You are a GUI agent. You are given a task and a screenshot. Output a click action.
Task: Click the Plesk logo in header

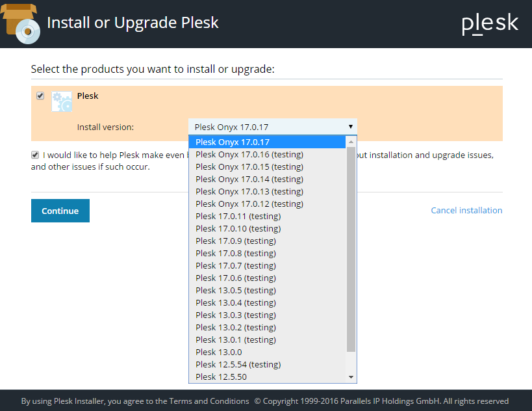pos(490,23)
